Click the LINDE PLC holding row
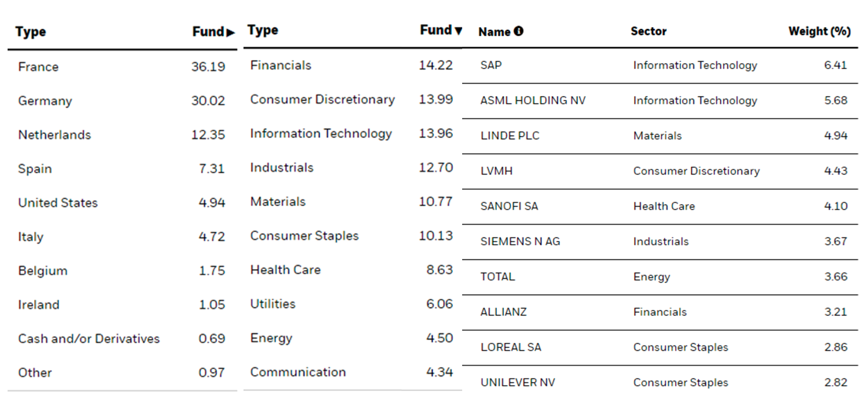 click(510, 136)
